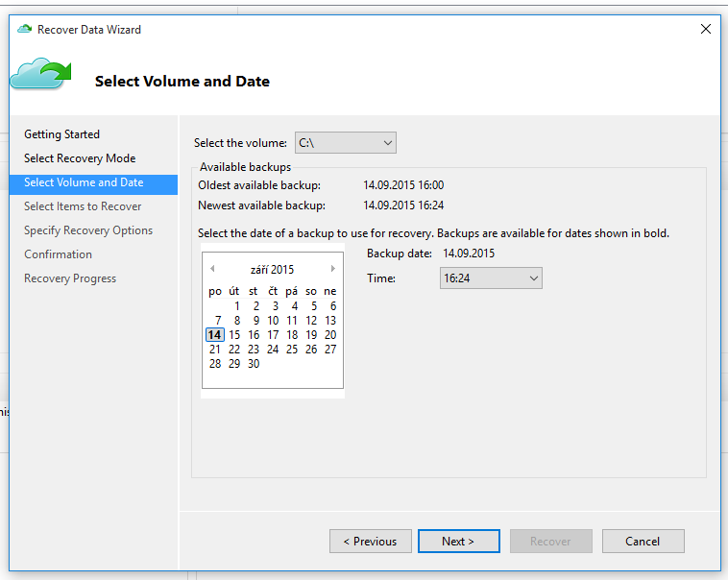Expand the Time dropdown showing 16:24

click(x=491, y=278)
